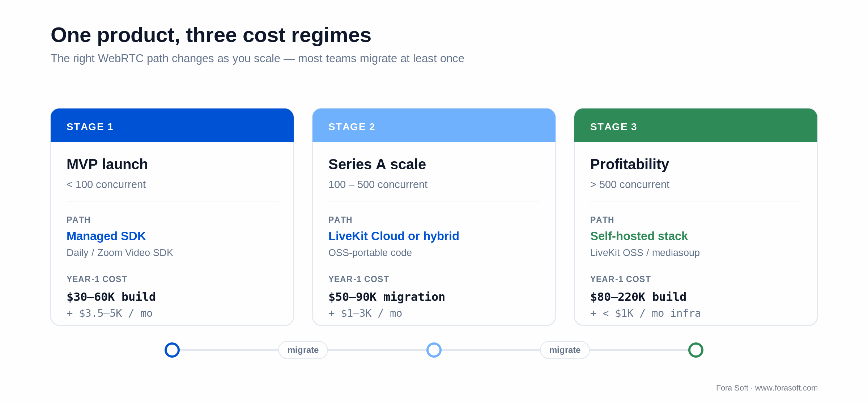This screenshot has width=868, height=405.
Task: Click the Series A scale heading
Action: click(377, 165)
